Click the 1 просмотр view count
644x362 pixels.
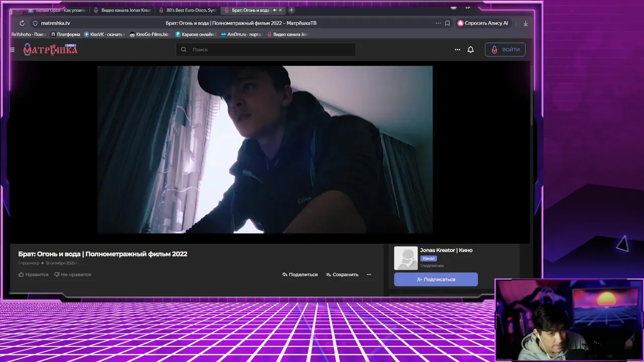pos(29,263)
